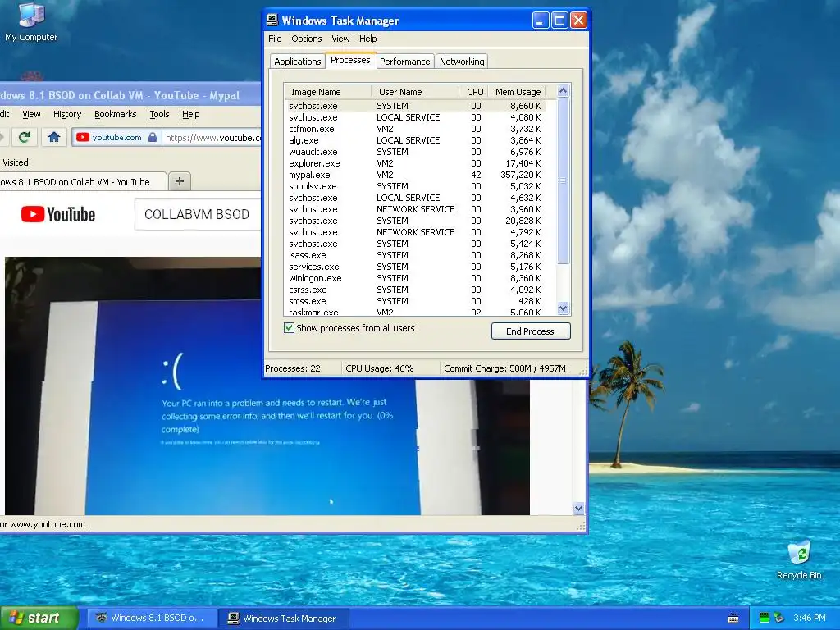Viewport: 840px width, 630px height.
Task: Reload page in Mypal browser
Action: (24, 137)
